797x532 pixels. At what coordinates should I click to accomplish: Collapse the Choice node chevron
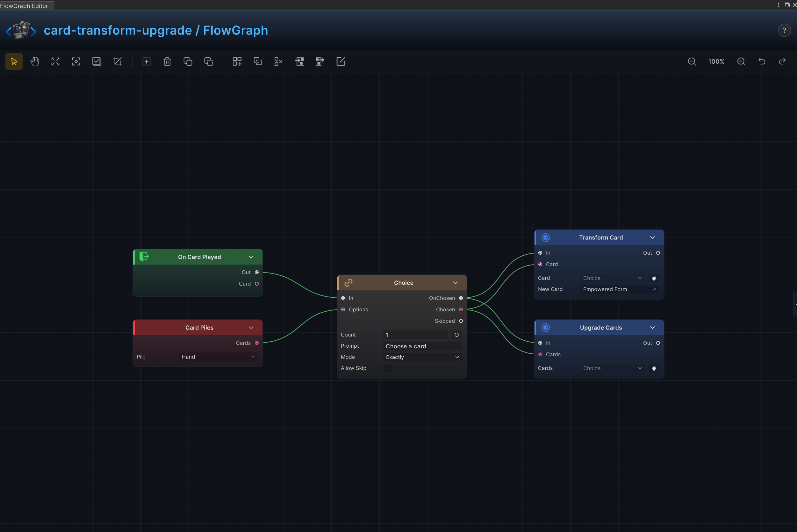pyautogui.click(x=455, y=283)
